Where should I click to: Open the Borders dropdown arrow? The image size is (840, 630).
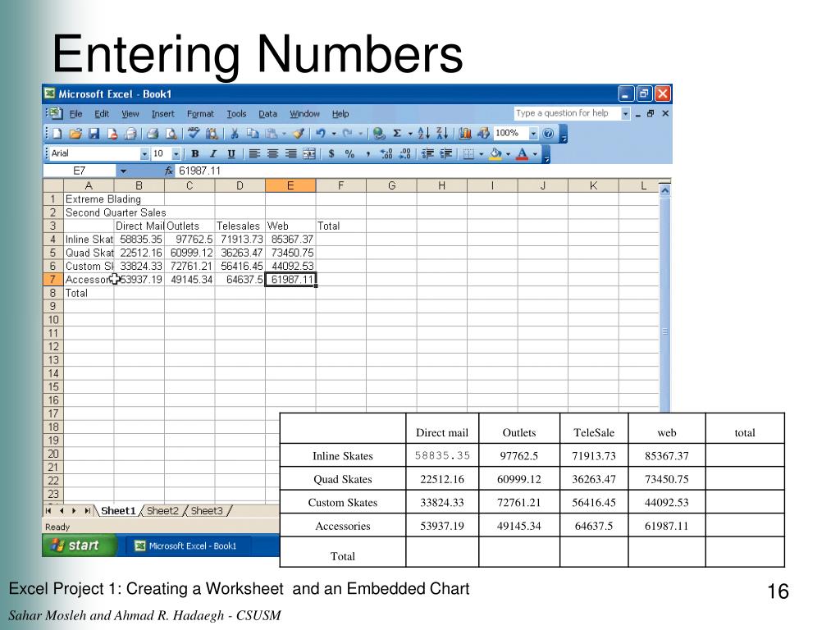pos(481,154)
